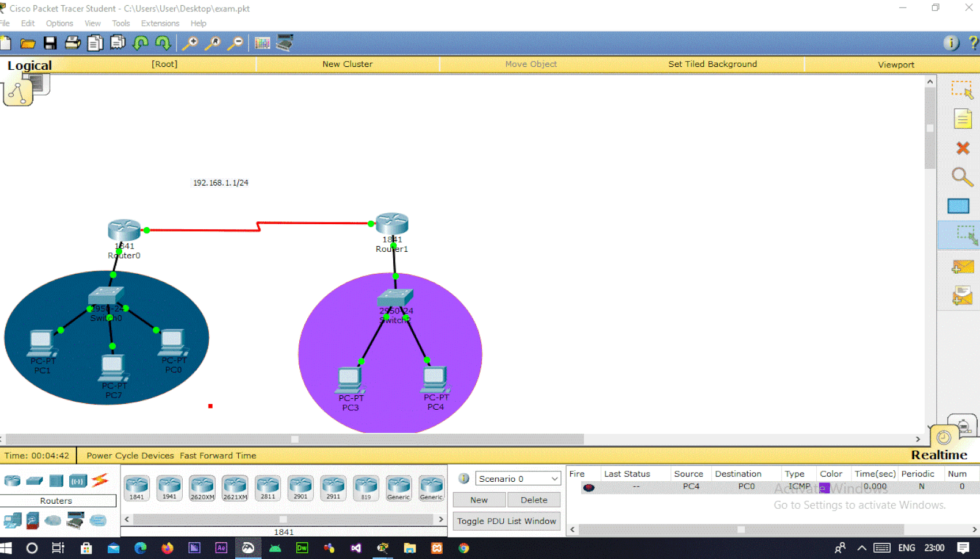Open Firefox from the taskbar
Image resolution: width=980 pixels, height=559 pixels.
167,547
